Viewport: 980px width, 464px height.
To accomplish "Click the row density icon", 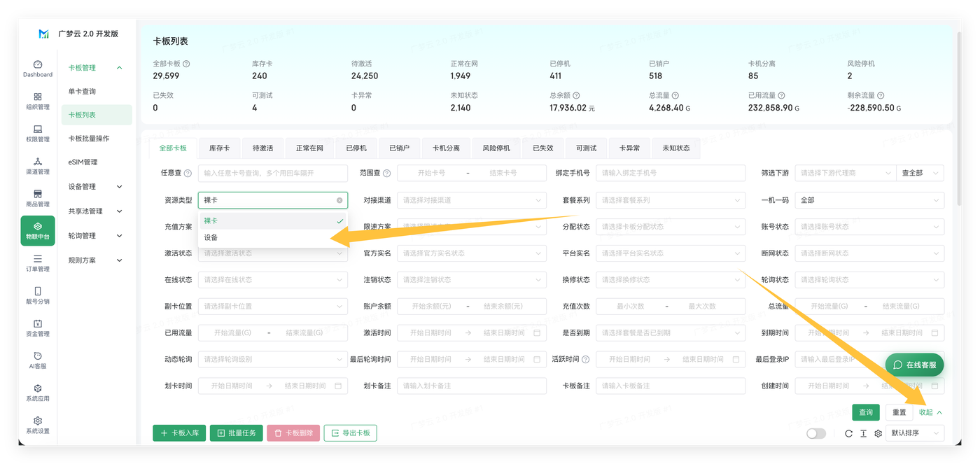I will coord(863,434).
